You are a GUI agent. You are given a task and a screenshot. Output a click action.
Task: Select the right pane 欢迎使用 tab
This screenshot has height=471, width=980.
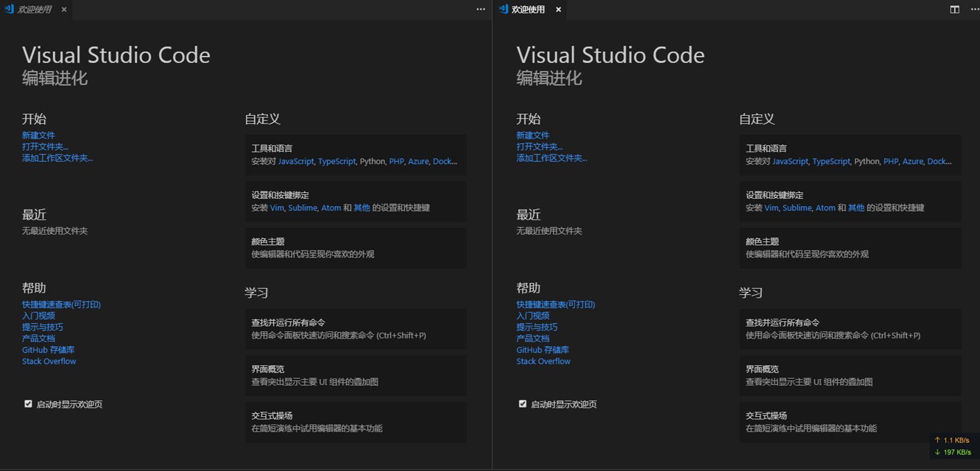tap(530, 10)
